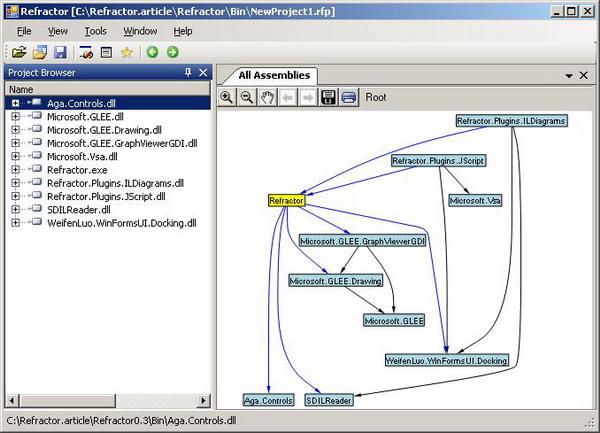Click the blue save disk icon
600x433 pixels.
(x=60, y=52)
